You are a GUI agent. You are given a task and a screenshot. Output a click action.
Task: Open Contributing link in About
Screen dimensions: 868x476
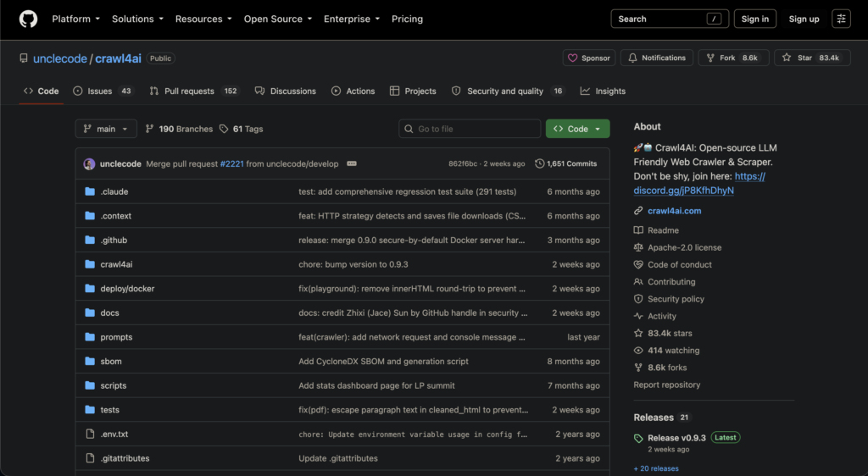click(x=665, y=281)
